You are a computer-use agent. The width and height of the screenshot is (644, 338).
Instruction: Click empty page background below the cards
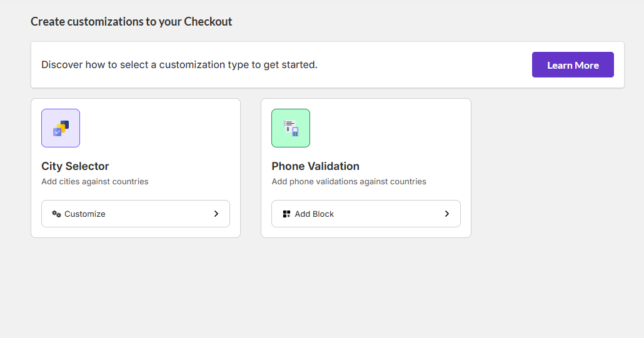click(x=313, y=287)
